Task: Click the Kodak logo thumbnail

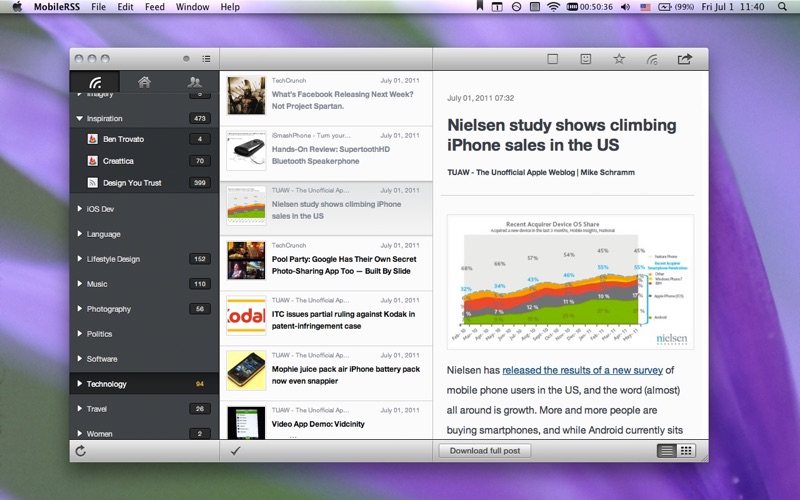Action: coord(246,315)
